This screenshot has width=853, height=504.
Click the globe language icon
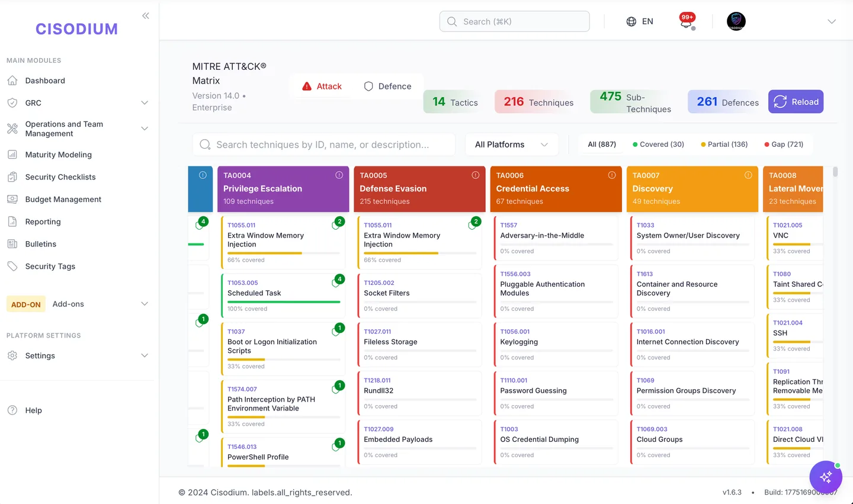coord(631,21)
